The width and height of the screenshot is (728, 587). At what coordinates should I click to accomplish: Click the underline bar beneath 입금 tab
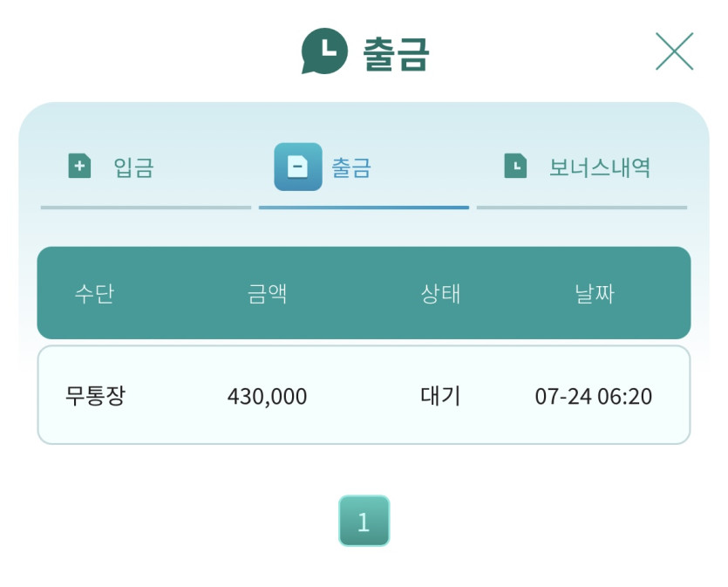click(146, 208)
